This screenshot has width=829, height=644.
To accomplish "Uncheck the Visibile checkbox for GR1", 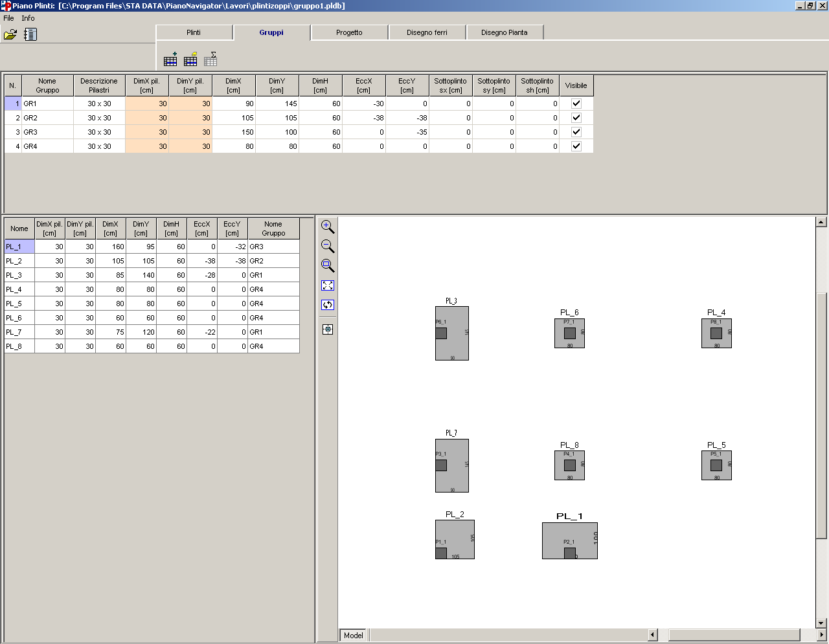I will [x=576, y=104].
